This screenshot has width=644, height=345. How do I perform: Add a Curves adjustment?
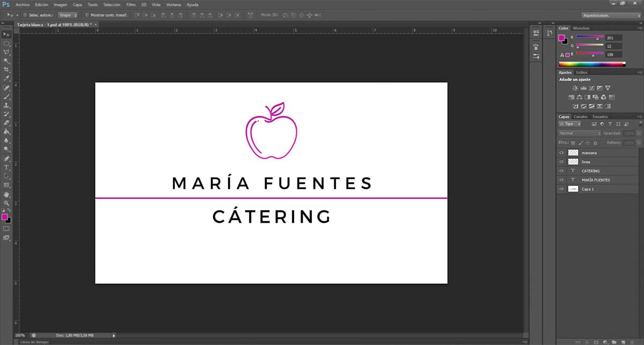pos(591,87)
